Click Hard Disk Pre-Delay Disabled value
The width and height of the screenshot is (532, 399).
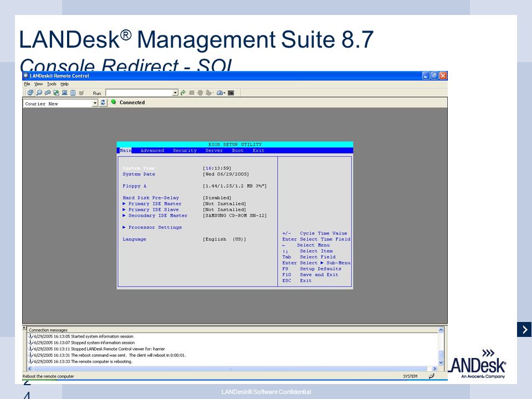tap(217, 198)
